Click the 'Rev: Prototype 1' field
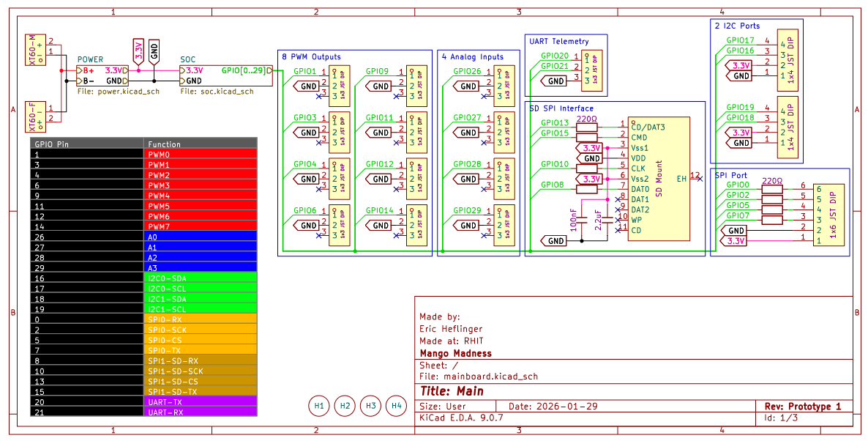This screenshot has width=868, height=441. [803, 406]
